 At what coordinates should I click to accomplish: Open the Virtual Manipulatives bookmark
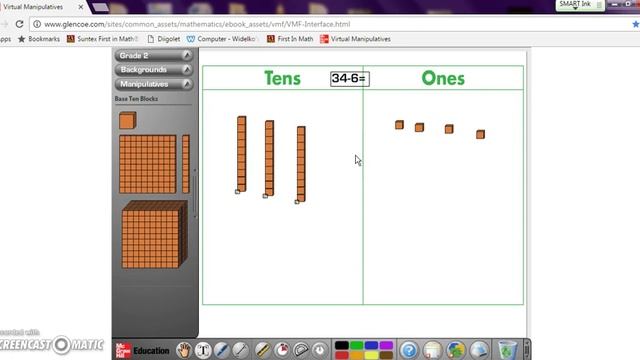[356, 39]
